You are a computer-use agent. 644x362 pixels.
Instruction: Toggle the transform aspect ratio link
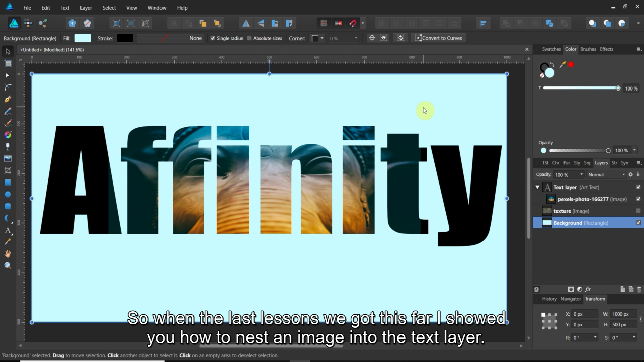[641, 319]
